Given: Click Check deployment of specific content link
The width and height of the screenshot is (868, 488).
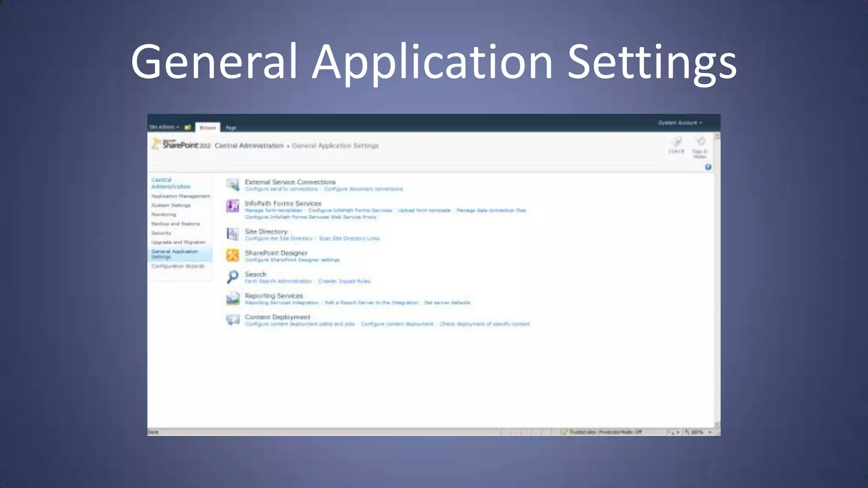Looking at the screenshot, I should [485, 324].
